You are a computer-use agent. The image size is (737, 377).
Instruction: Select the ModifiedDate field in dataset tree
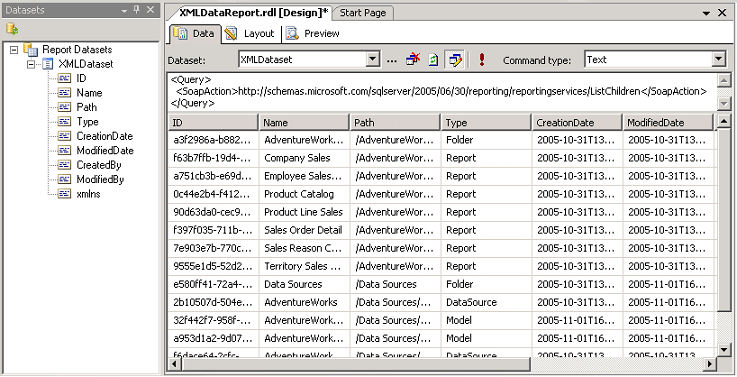pyautogui.click(x=105, y=150)
